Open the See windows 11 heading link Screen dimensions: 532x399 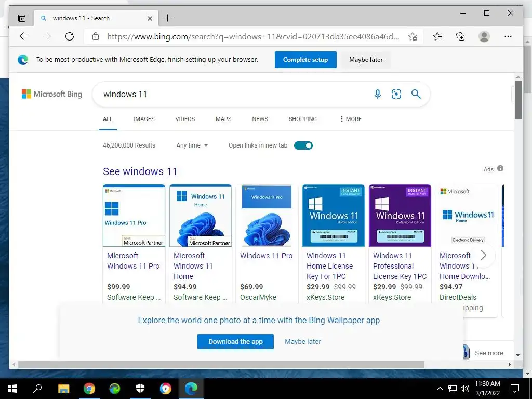140,171
